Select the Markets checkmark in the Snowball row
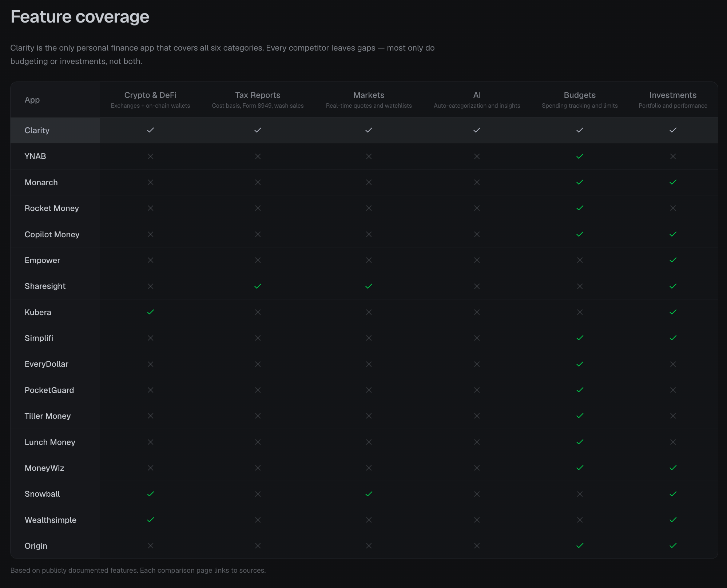Viewport: 727px width, 588px height. [369, 494]
